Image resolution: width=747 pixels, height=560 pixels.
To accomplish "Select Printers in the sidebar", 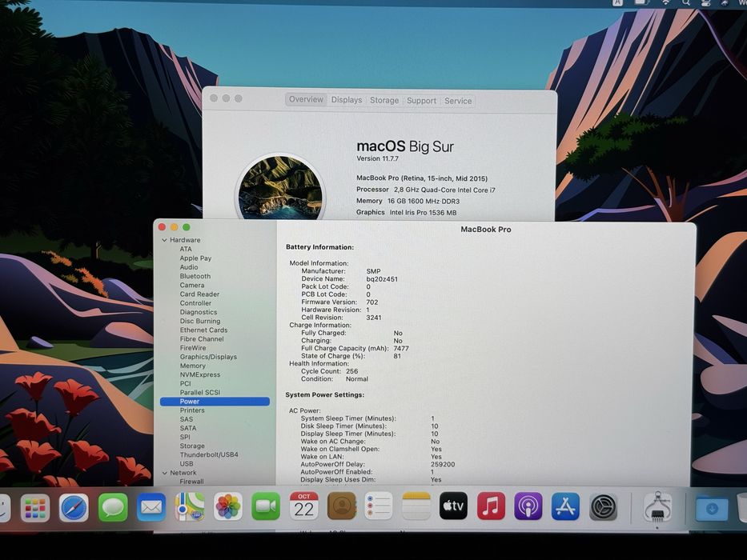I will (192, 410).
